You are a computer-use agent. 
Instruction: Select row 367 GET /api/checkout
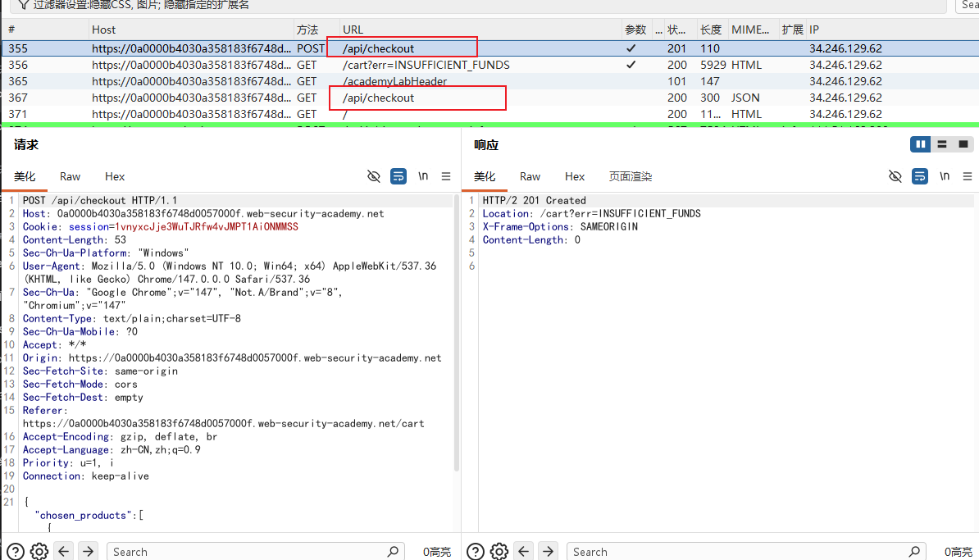(x=489, y=98)
